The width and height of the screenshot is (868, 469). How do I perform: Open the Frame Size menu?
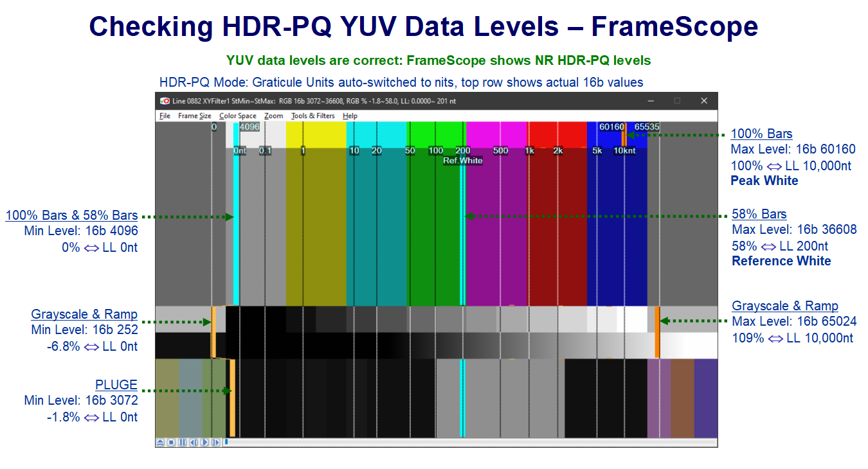click(194, 116)
